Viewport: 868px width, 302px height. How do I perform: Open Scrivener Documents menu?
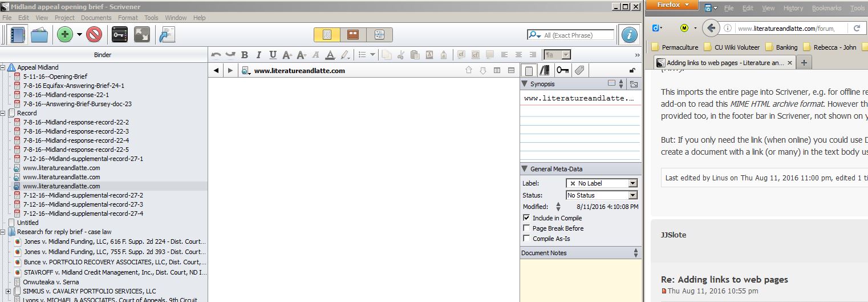96,18
